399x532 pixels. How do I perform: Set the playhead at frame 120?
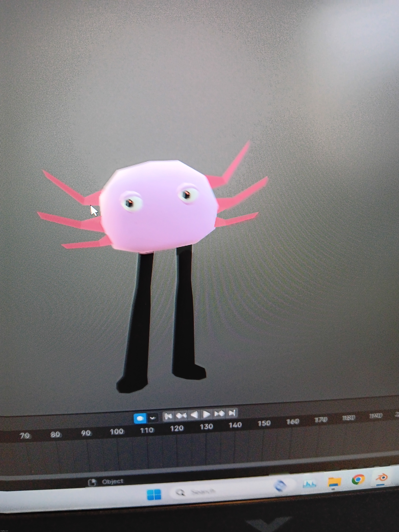tap(177, 428)
